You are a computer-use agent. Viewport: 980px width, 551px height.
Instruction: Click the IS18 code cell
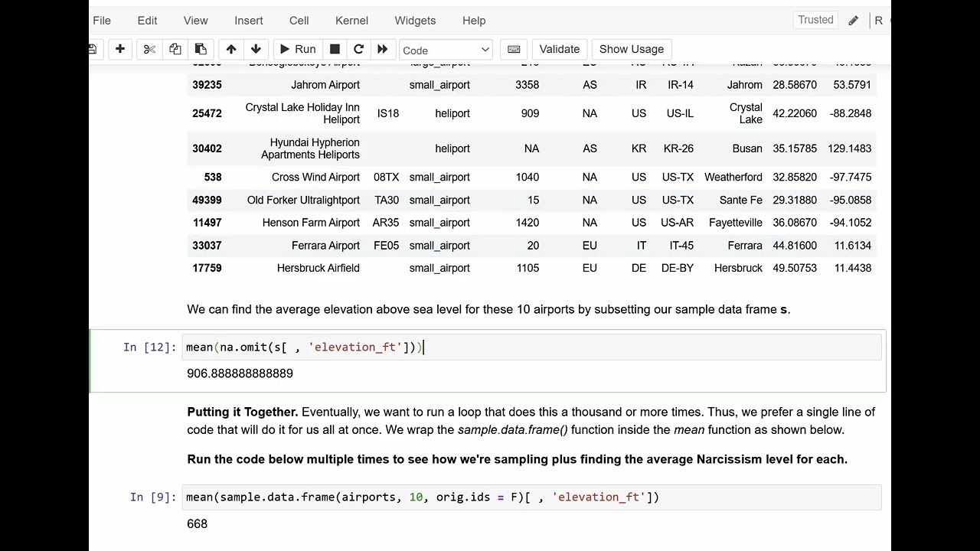pos(388,113)
